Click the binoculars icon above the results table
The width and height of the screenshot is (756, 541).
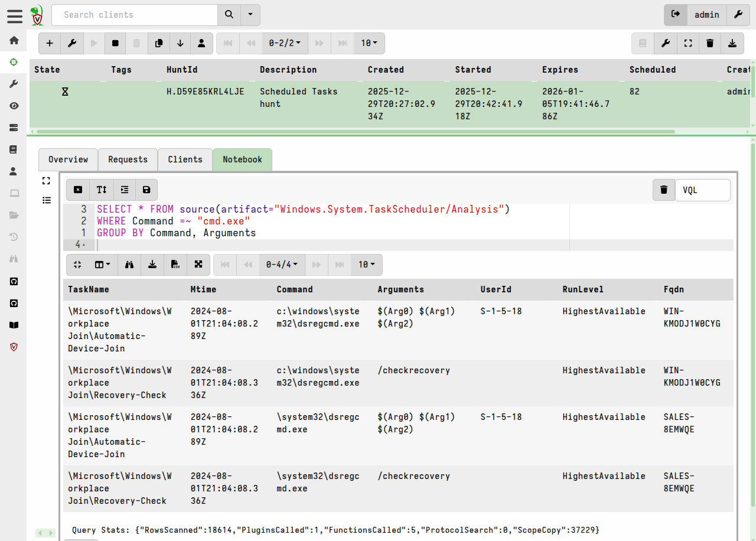pyautogui.click(x=129, y=265)
